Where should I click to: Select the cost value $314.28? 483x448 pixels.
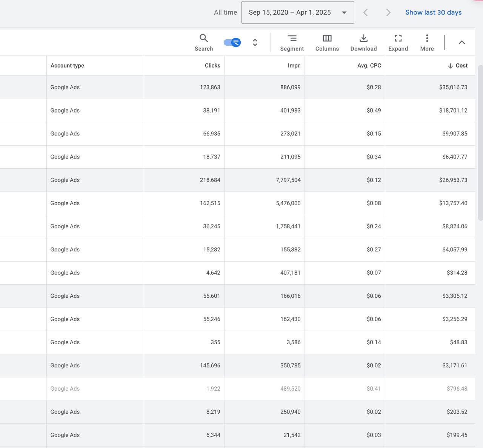(x=457, y=273)
